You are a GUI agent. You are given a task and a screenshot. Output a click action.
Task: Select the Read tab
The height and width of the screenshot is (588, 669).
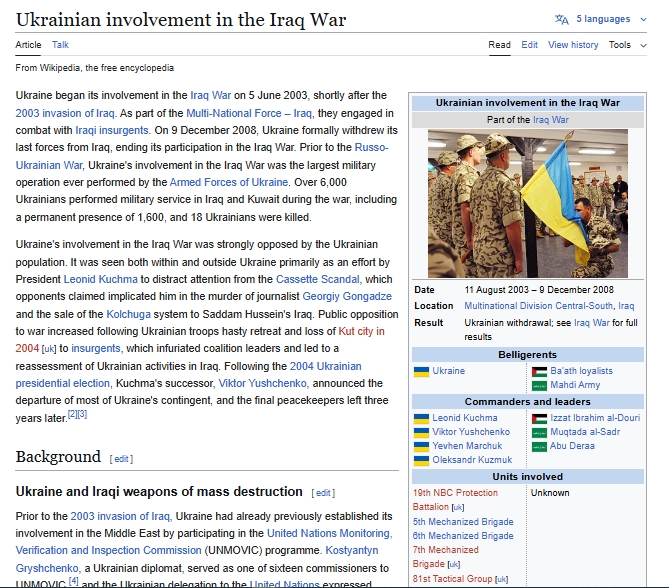point(499,45)
